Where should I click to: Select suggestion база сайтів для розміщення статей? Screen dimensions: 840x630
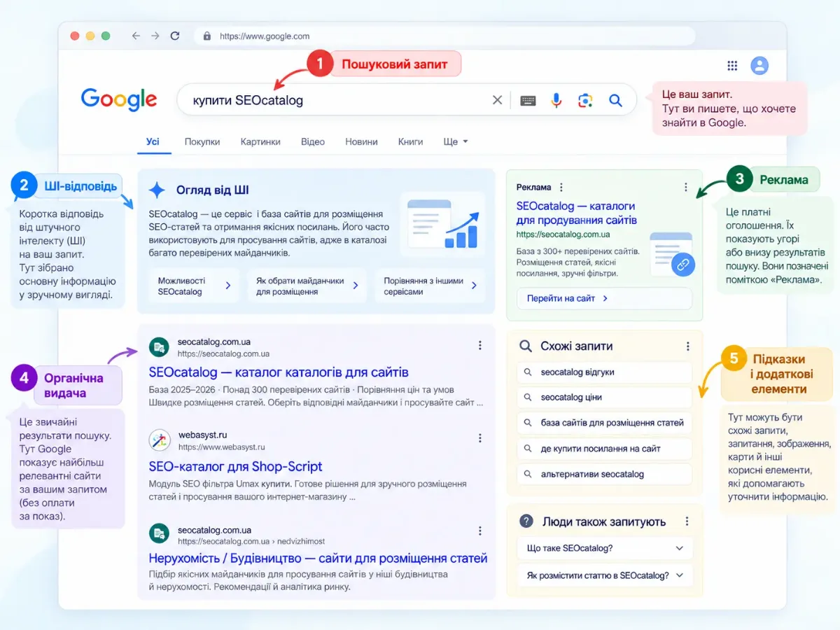[x=605, y=423]
